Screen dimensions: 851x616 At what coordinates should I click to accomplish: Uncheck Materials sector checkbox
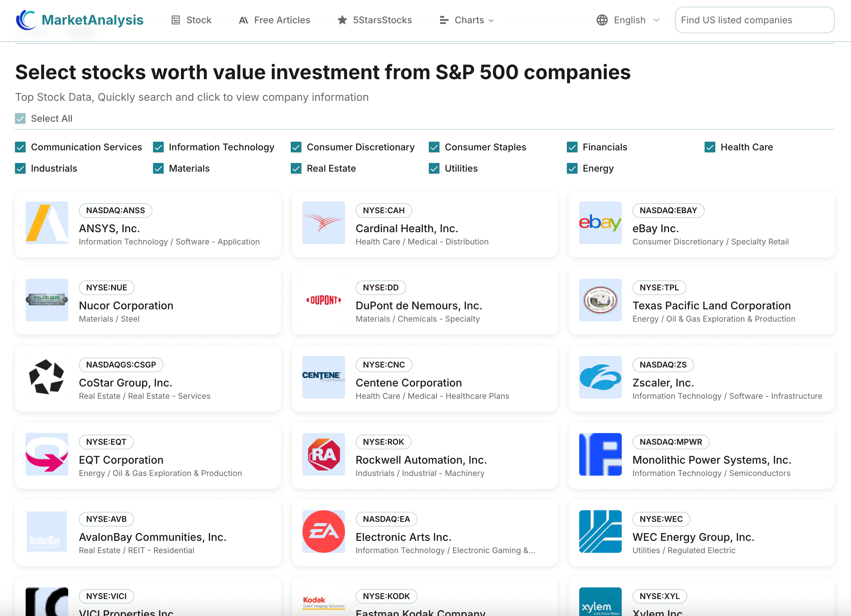[158, 168]
